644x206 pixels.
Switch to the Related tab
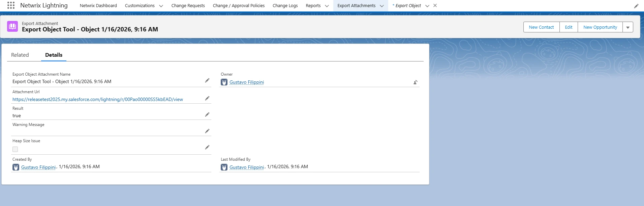pyautogui.click(x=20, y=55)
